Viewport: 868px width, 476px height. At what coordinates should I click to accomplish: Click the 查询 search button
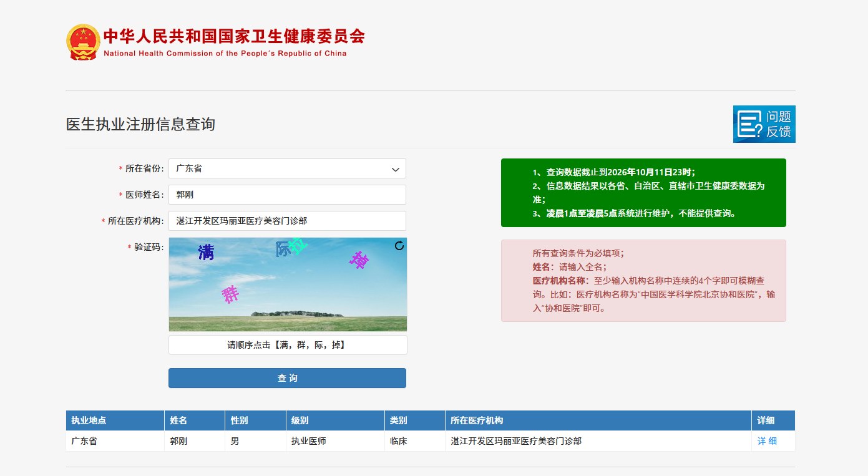(287, 378)
